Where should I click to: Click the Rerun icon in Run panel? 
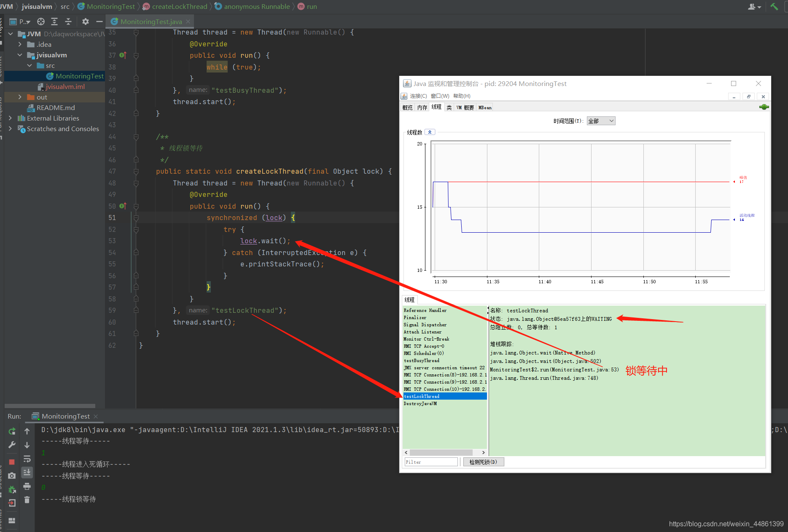[12, 431]
